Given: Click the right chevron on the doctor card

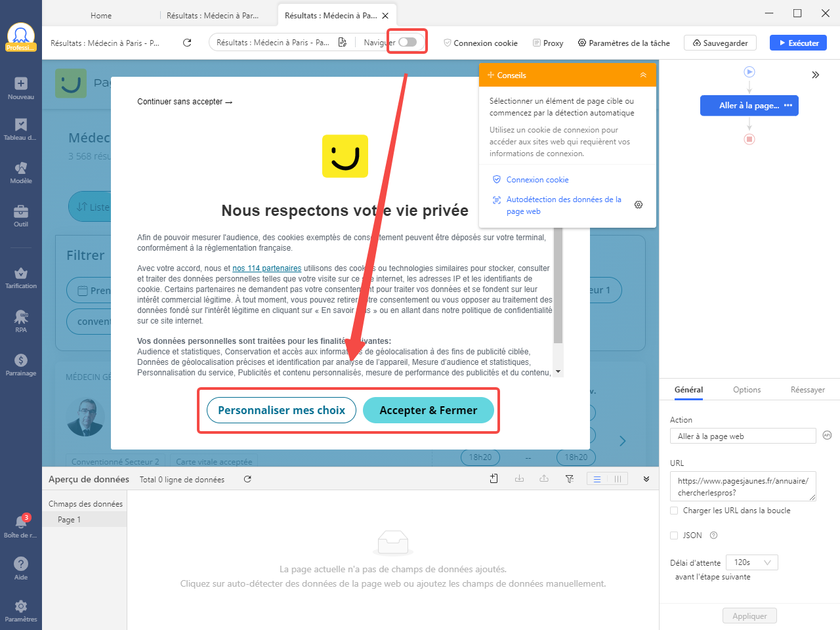Looking at the screenshot, I should (x=622, y=441).
